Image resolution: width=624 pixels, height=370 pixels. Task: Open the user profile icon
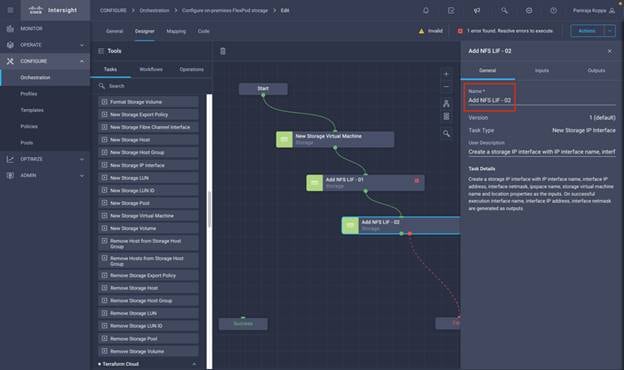click(612, 11)
